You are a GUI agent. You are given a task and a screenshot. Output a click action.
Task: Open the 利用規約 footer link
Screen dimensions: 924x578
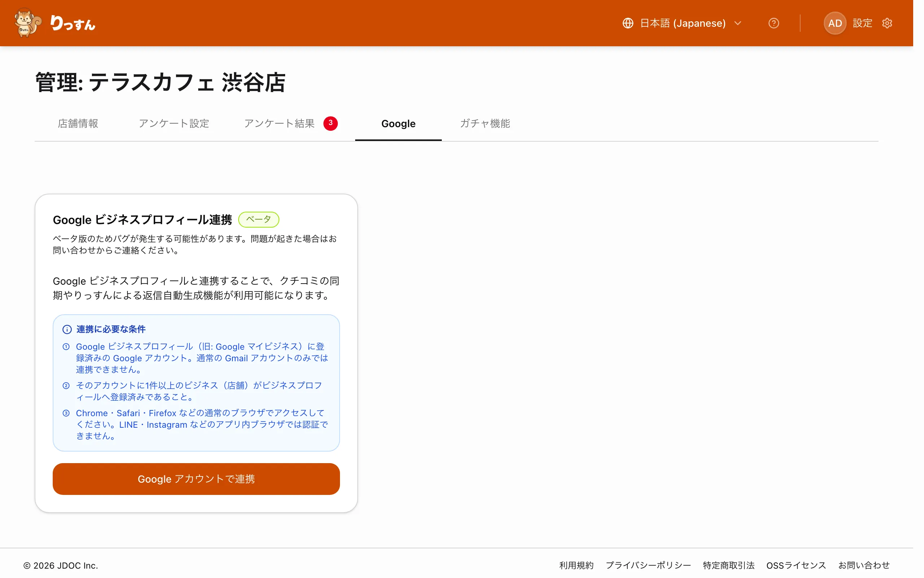click(x=576, y=565)
